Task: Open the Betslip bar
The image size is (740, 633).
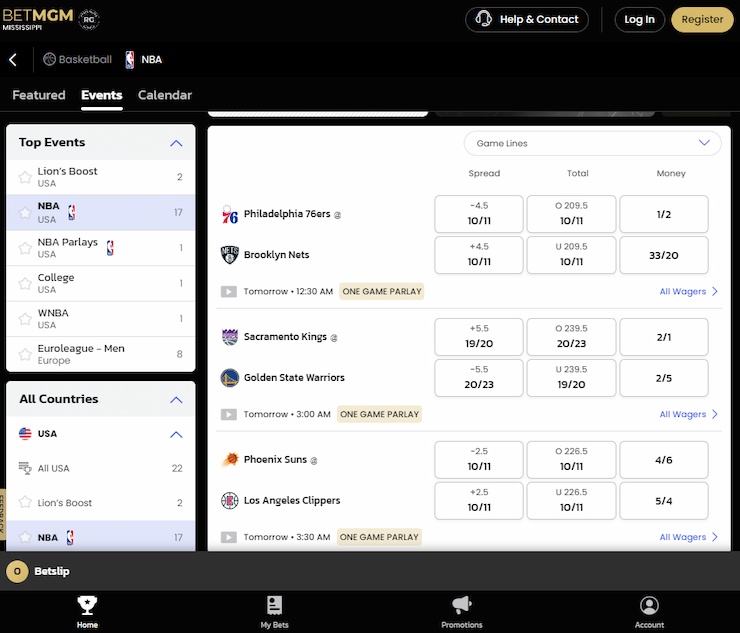Action: pyautogui.click(x=370, y=571)
